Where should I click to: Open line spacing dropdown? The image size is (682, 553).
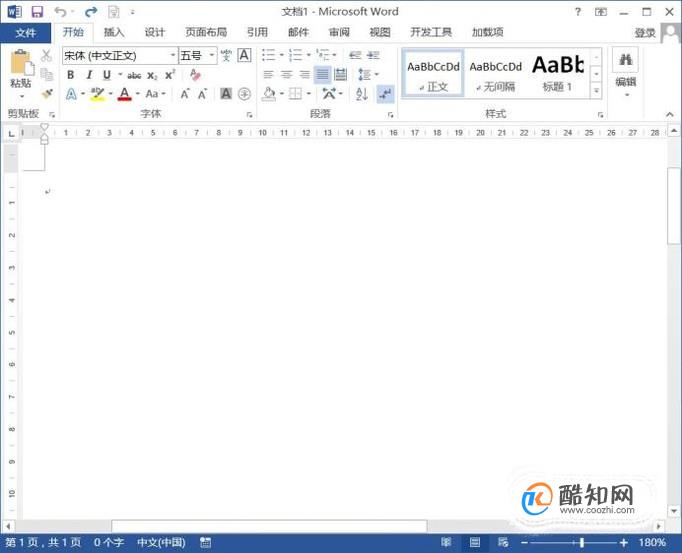pyautogui.click(x=368, y=74)
